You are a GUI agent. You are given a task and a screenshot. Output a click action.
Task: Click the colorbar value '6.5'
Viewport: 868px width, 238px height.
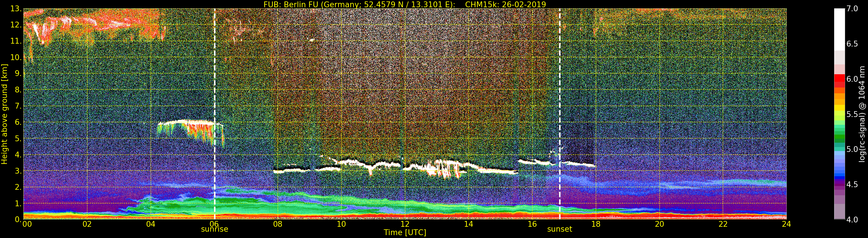point(852,44)
